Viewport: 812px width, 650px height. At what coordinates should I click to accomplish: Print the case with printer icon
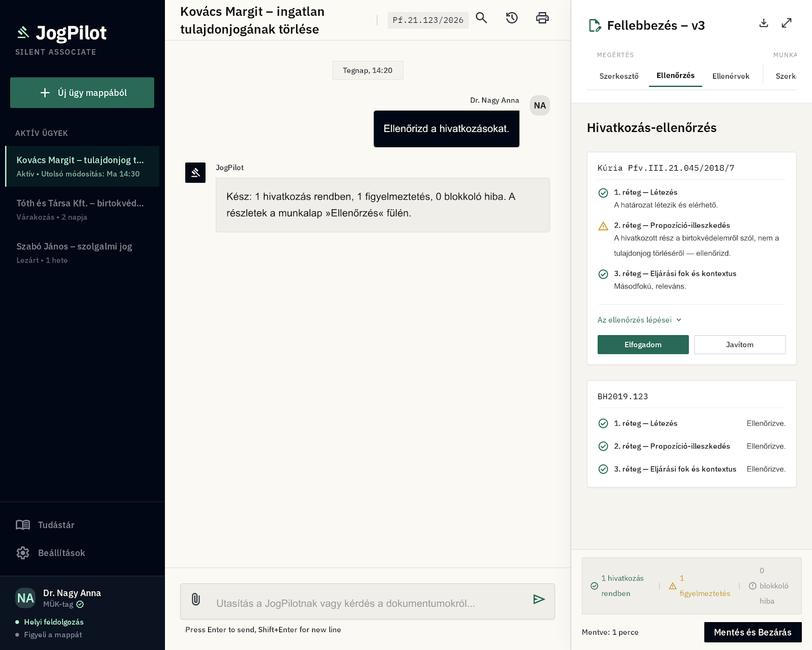[x=543, y=18]
